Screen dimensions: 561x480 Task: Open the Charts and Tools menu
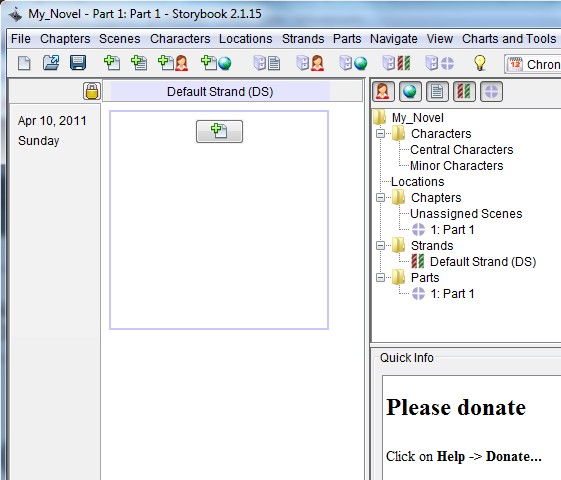tap(509, 39)
